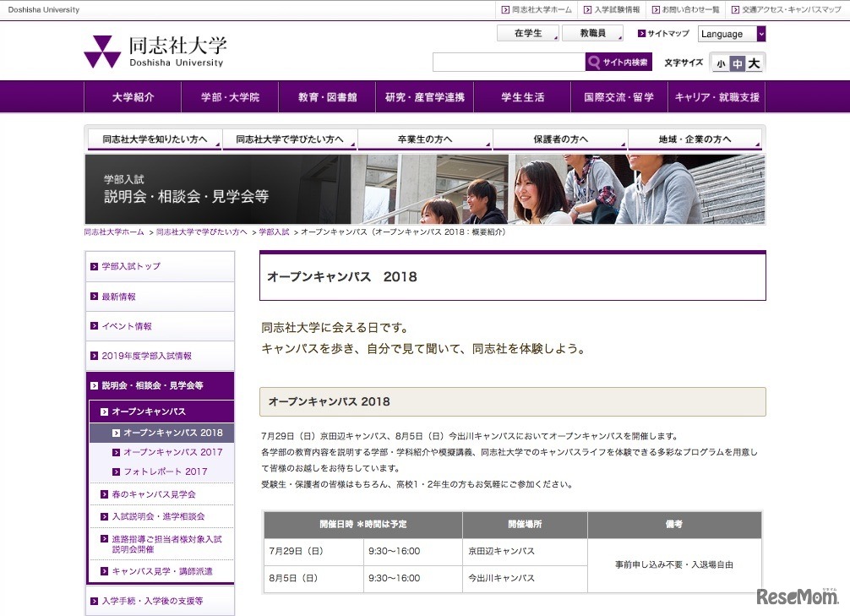This screenshot has width=850, height=616.
Task: Open 同志社大学で学びたい方へ tab
Action: coord(289,139)
